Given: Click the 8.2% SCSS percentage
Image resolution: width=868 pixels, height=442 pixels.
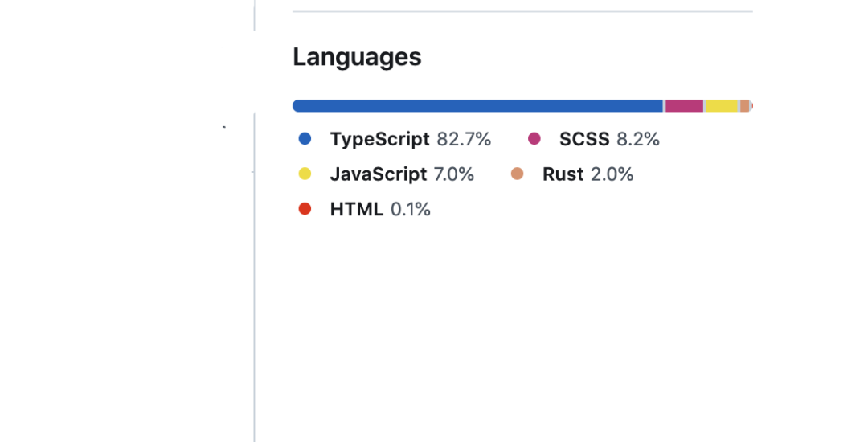Looking at the screenshot, I should tap(638, 139).
